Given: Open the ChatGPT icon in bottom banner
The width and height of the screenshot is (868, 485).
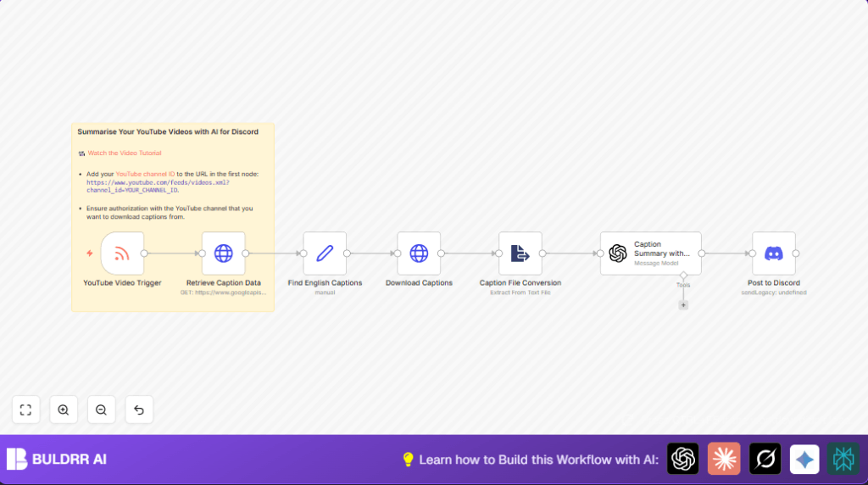Looking at the screenshot, I should click(x=683, y=459).
